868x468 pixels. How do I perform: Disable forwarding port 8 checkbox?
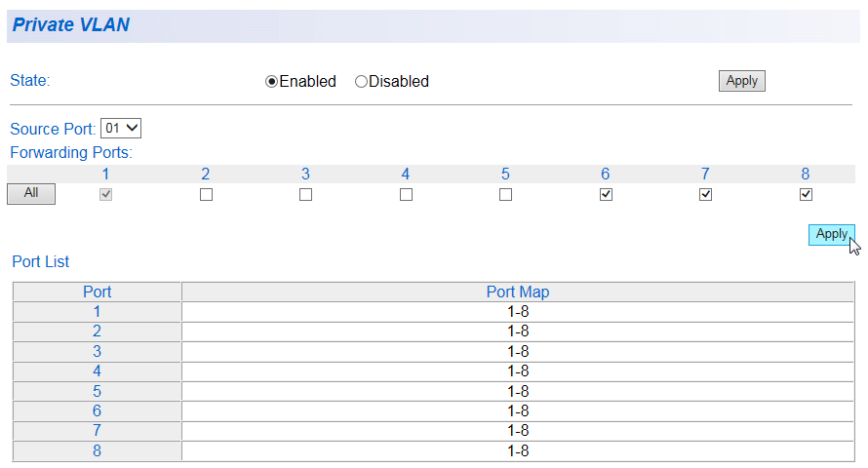806,194
